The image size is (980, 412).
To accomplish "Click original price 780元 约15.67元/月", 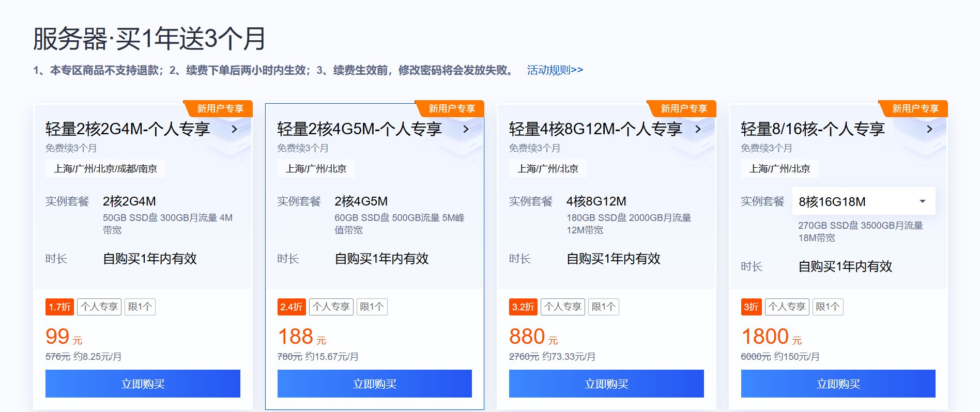I will click(x=318, y=357).
